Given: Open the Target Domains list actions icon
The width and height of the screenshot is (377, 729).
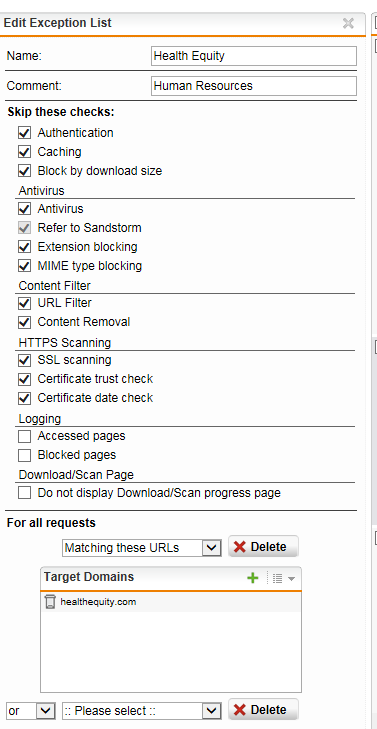Looking at the screenshot, I should coord(283,578).
